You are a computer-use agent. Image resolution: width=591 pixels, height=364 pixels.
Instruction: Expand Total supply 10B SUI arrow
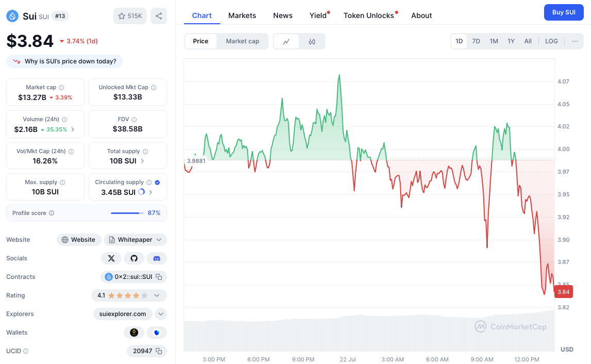pyautogui.click(x=142, y=161)
